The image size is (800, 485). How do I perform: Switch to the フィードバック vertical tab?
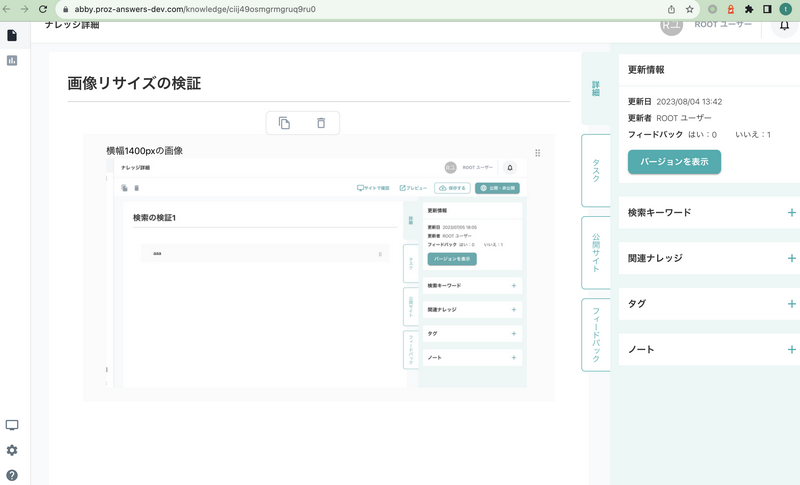click(x=595, y=334)
